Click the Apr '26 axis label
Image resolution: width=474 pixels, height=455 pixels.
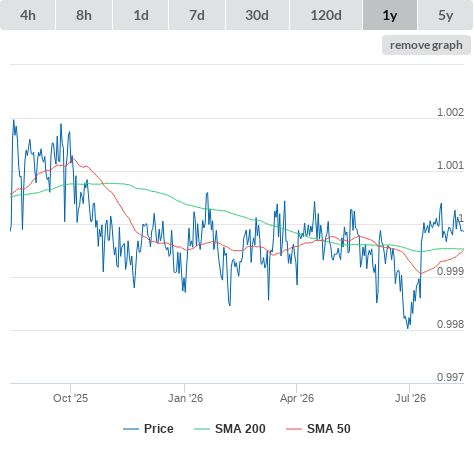tap(297, 398)
